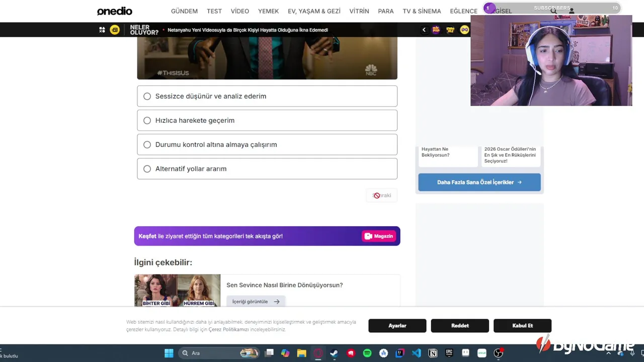Screen dimensions: 644x362
Task: Click the Windows taskbar search box
Action: tap(218, 353)
